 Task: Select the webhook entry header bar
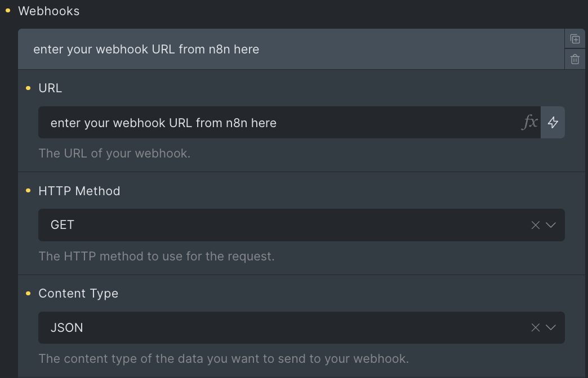click(282, 49)
